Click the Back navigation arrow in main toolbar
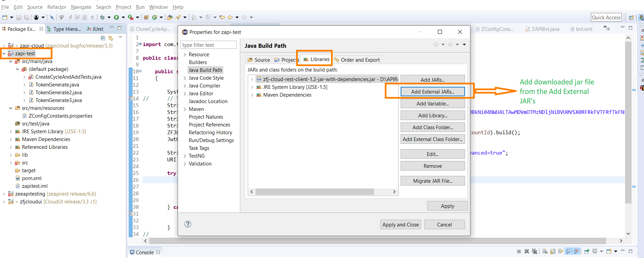644x258 pixels. pos(230,17)
